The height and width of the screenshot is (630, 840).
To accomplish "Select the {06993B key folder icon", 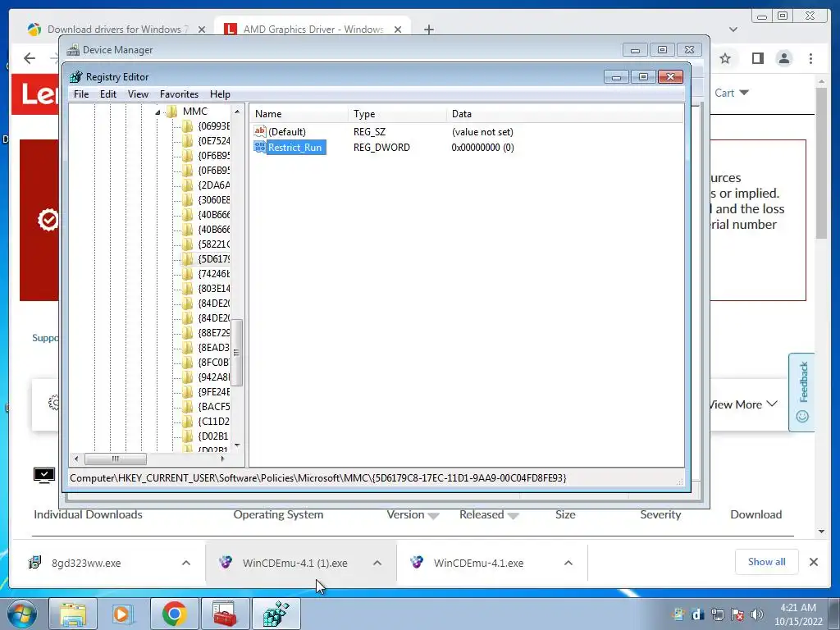I will pyautogui.click(x=188, y=126).
